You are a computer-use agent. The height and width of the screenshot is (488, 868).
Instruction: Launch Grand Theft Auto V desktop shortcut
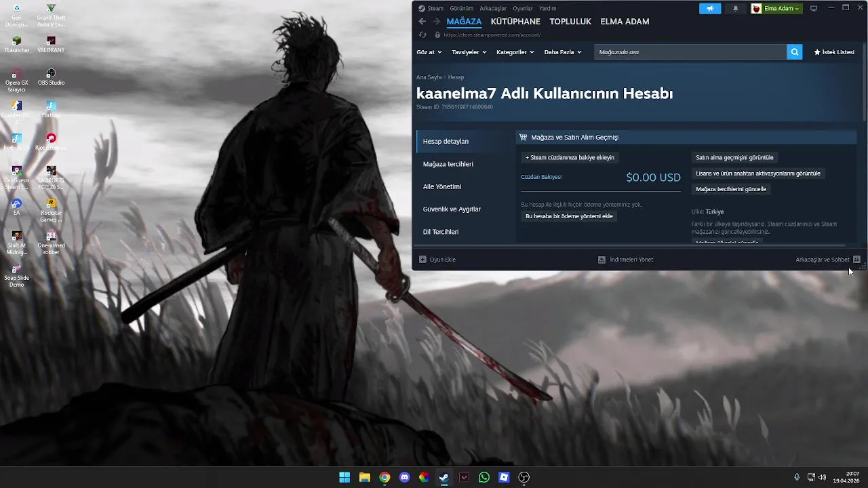click(51, 16)
